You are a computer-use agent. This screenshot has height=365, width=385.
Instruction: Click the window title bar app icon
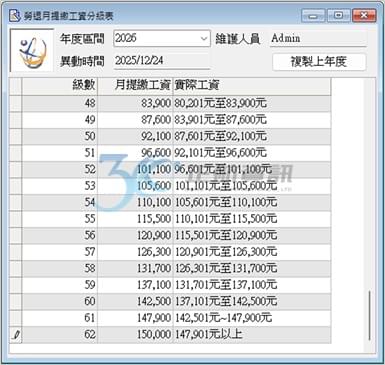click(x=14, y=16)
